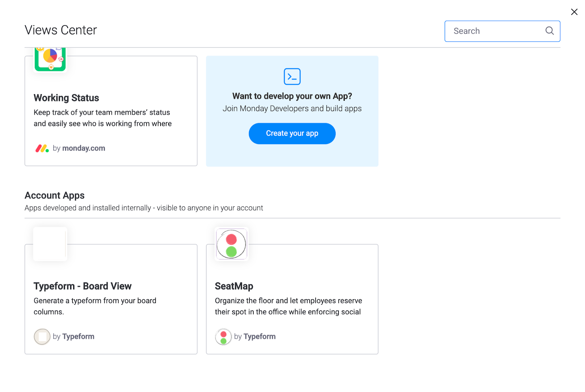Click the Working Status pie chart icon
The width and height of the screenshot is (585, 392).
tap(50, 59)
